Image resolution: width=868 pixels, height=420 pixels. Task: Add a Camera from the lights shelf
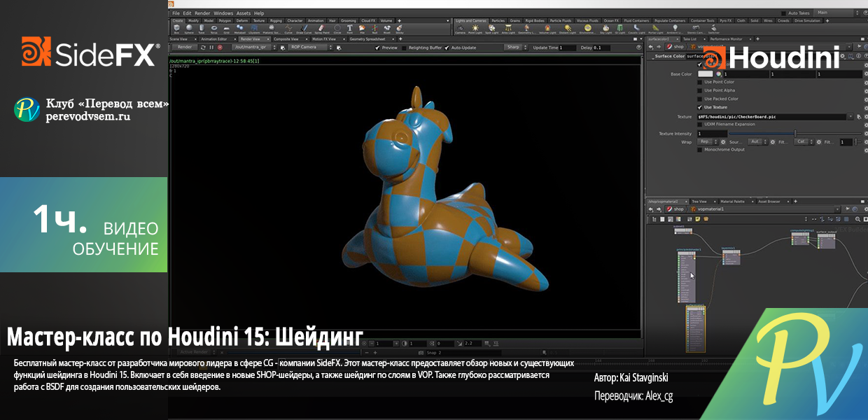coord(460,29)
